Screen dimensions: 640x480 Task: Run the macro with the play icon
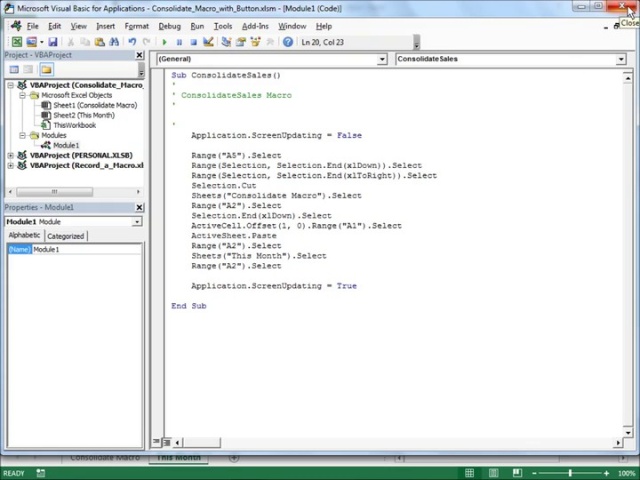pyautogui.click(x=164, y=42)
